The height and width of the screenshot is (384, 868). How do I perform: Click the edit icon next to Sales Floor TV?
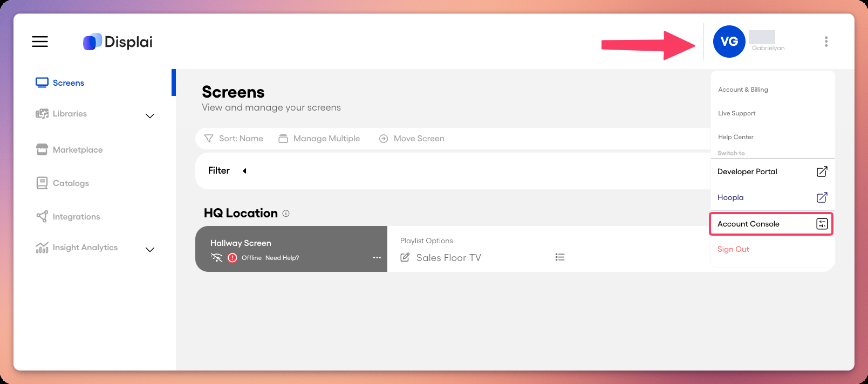[x=405, y=257]
